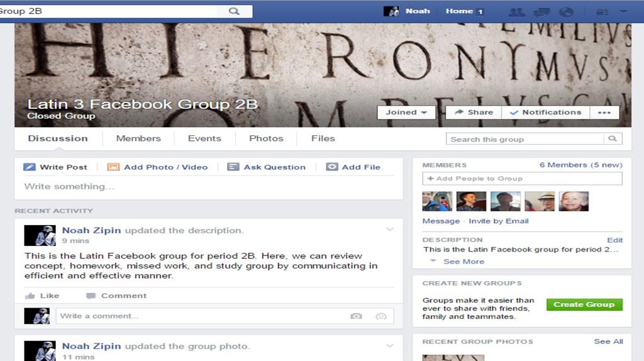
Task: Toggle the Notifications button on cover
Action: pyautogui.click(x=545, y=112)
